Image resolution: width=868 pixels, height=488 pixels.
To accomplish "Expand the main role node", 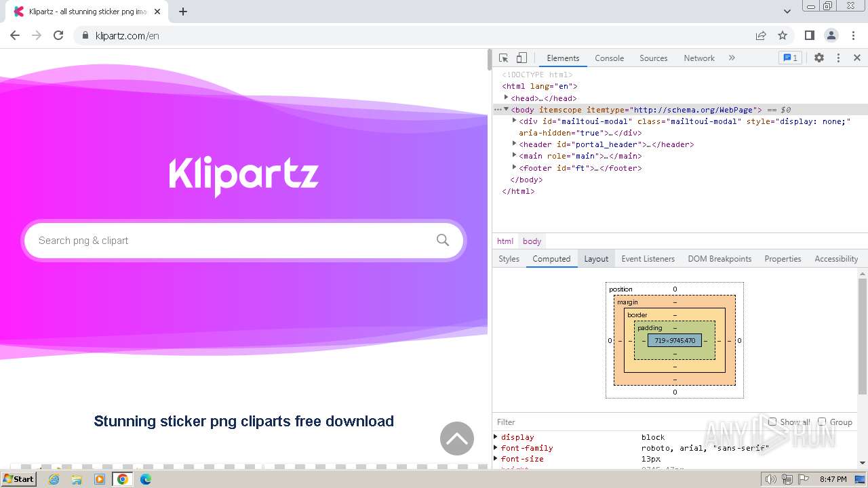I will pos(514,155).
